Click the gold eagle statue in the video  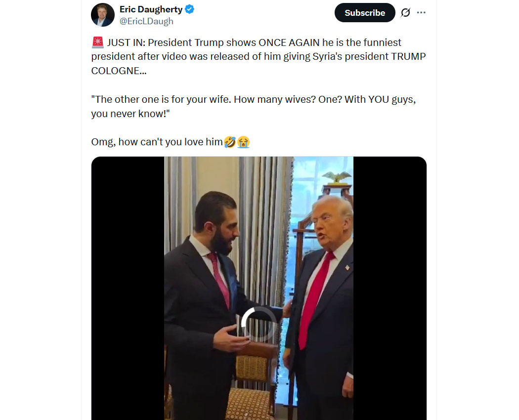tap(337, 177)
